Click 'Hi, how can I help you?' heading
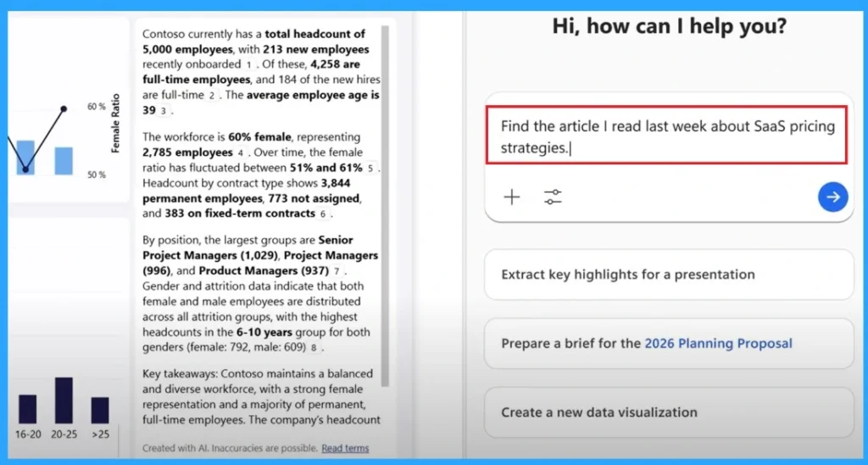 click(670, 26)
